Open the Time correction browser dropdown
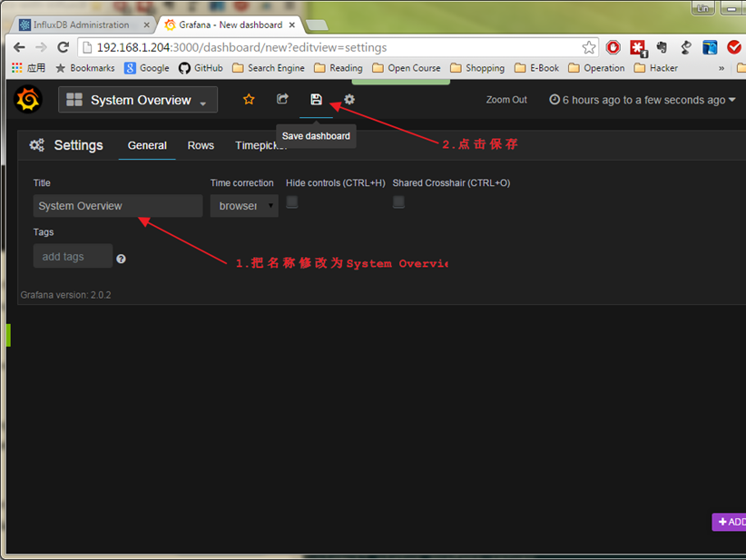746x560 pixels. 244,206
